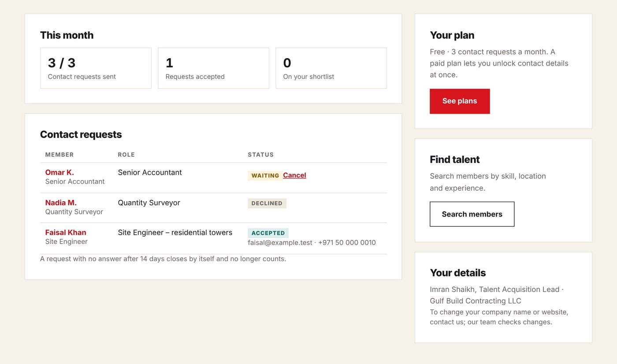Click the Requests accepted stat card
Image resolution: width=617 pixels, height=364 pixels.
point(213,68)
